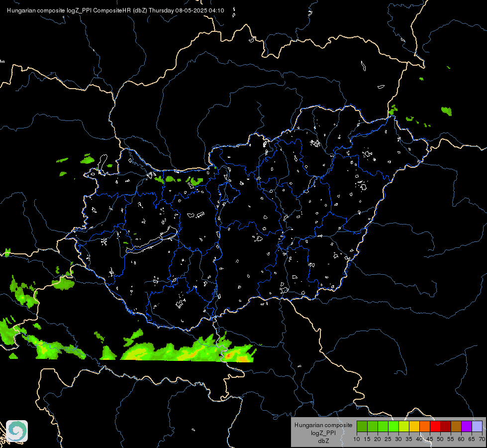
Task: Select the yellow-green 30–35 dBZ legend swatch
Action: coord(404,426)
